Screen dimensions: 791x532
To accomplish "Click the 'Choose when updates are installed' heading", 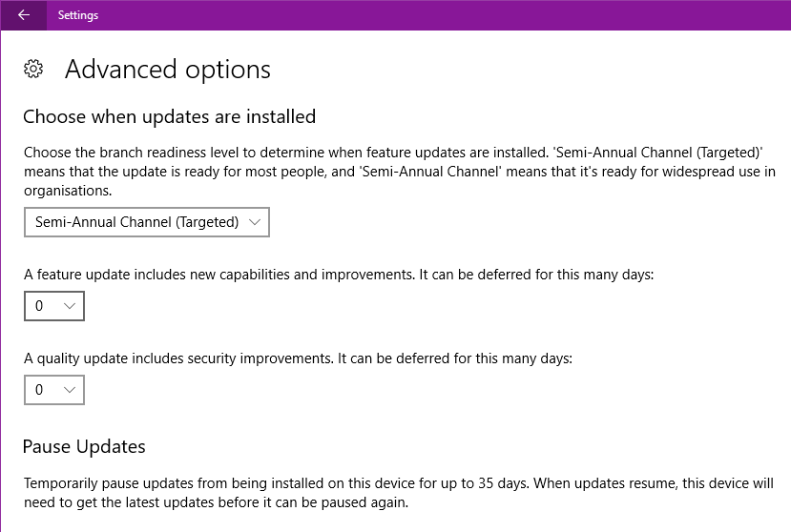I will click(169, 117).
